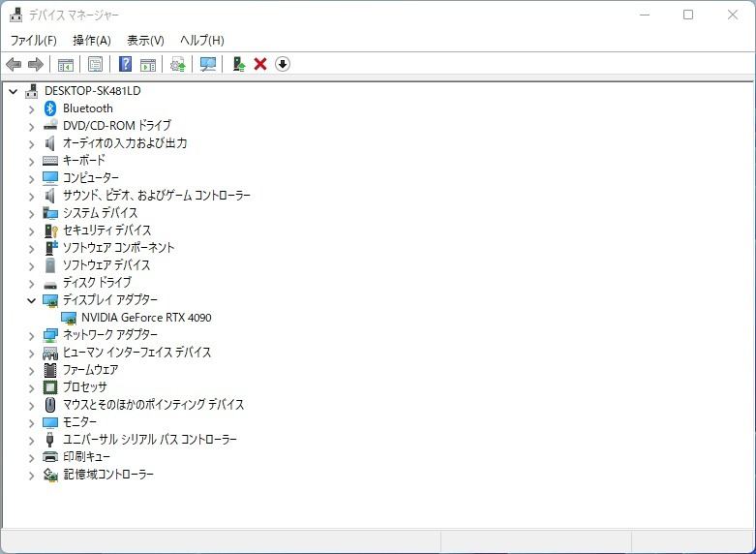This screenshot has width=756, height=554.
Task: Open the 操作(A) menu
Action: coord(92,40)
